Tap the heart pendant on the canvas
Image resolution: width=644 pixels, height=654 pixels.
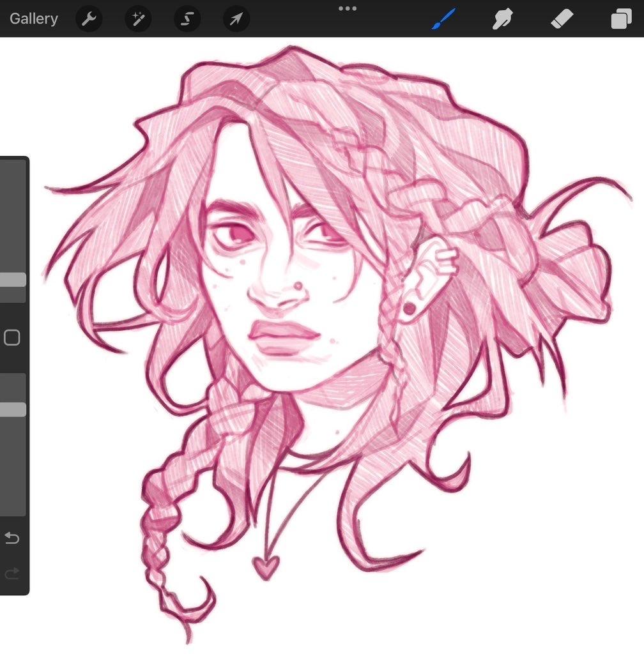pos(266,567)
